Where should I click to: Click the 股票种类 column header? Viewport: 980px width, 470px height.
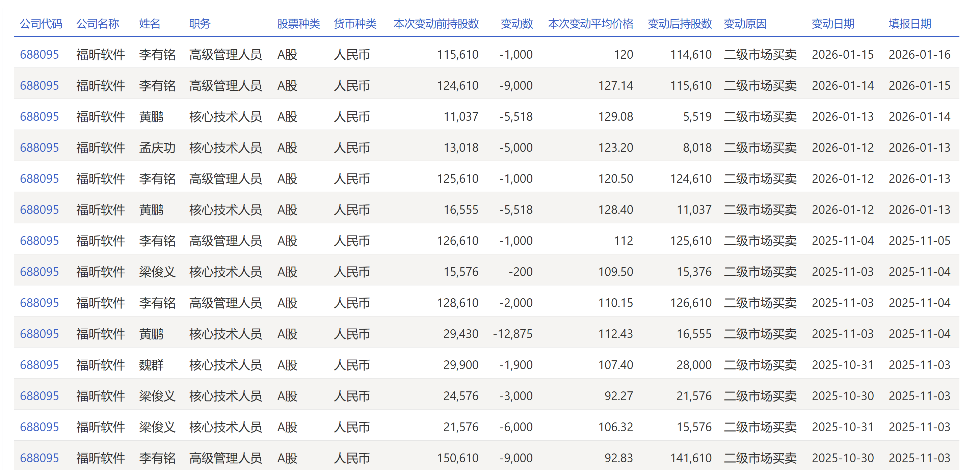coord(299,24)
